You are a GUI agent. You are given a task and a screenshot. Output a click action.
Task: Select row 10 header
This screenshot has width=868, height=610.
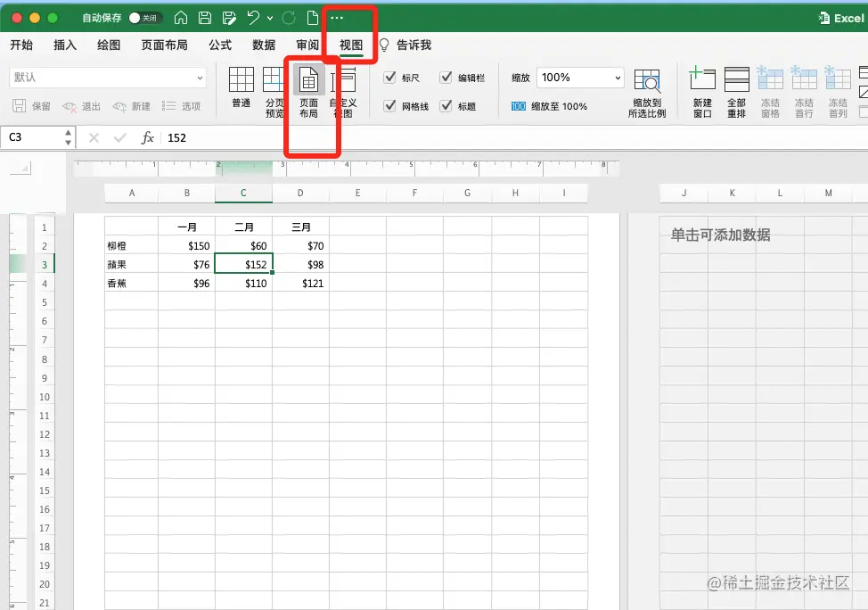tap(45, 397)
